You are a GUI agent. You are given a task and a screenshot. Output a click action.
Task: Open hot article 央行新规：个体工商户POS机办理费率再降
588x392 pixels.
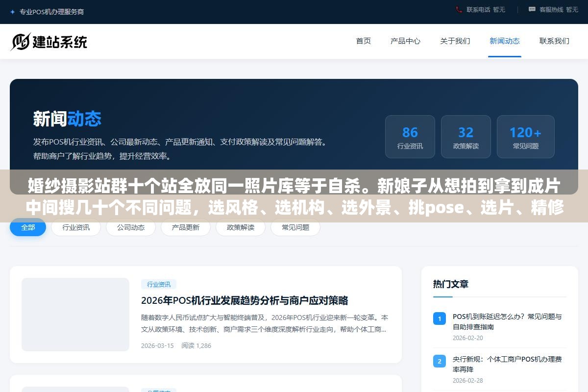pyautogui.click(x=507, y=364)
